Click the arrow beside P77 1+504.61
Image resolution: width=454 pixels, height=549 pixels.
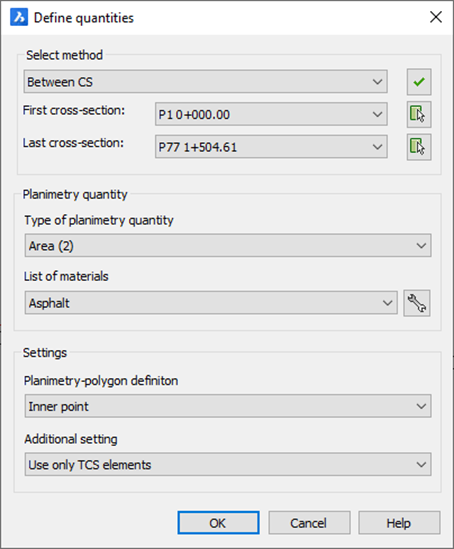377,147
